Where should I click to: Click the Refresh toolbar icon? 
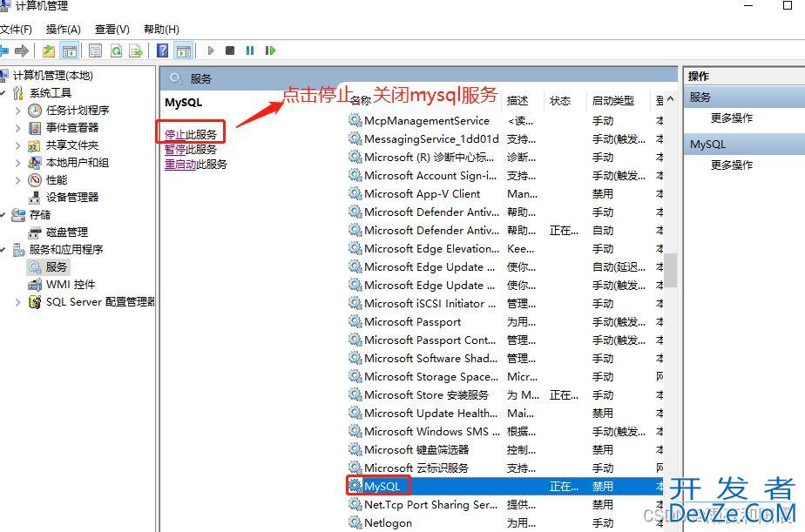117,51
